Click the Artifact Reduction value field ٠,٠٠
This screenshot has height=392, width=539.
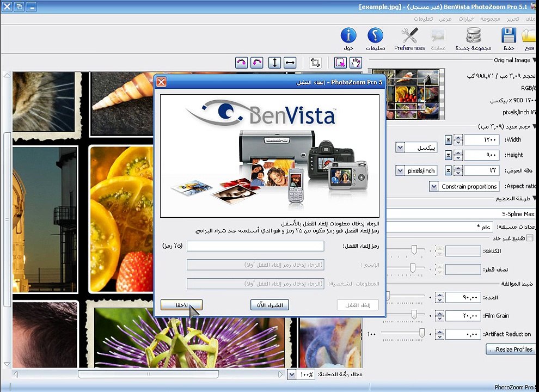(x=463, y=334)
